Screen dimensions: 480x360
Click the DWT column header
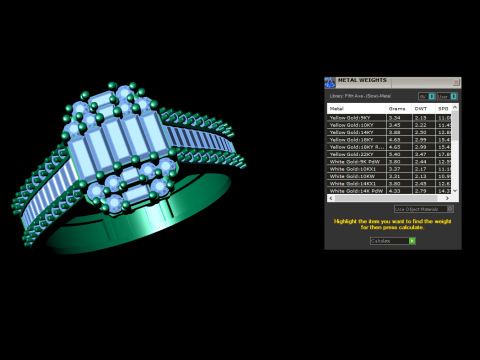pyautogui.click(x=424, y=109)
